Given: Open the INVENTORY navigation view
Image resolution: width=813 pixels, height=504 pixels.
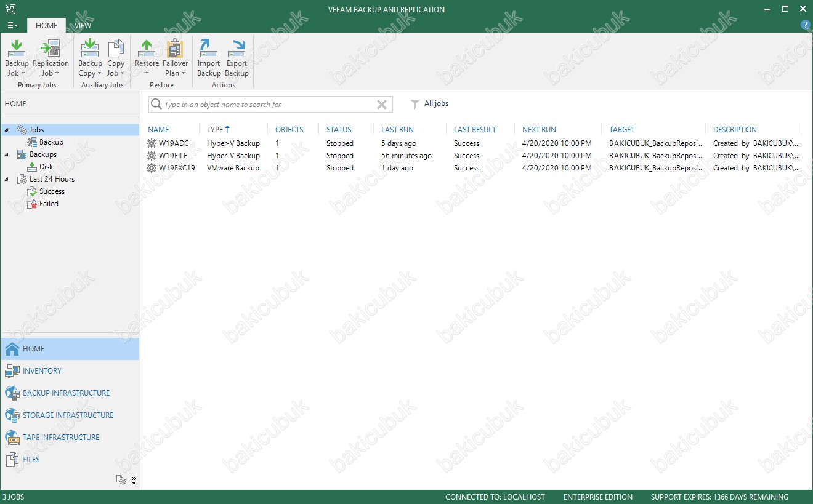Looking at the screenshot, I should tap(70, 371).
